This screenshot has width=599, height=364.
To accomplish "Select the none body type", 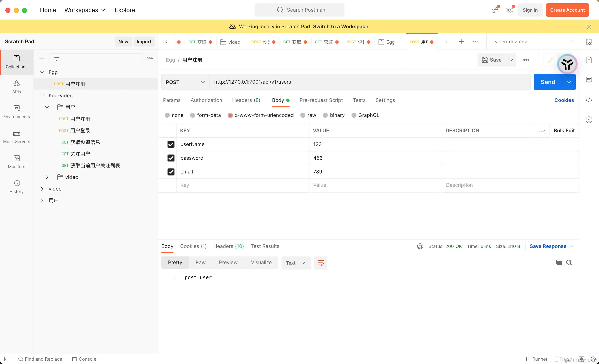I will click(x=167, y=115).
